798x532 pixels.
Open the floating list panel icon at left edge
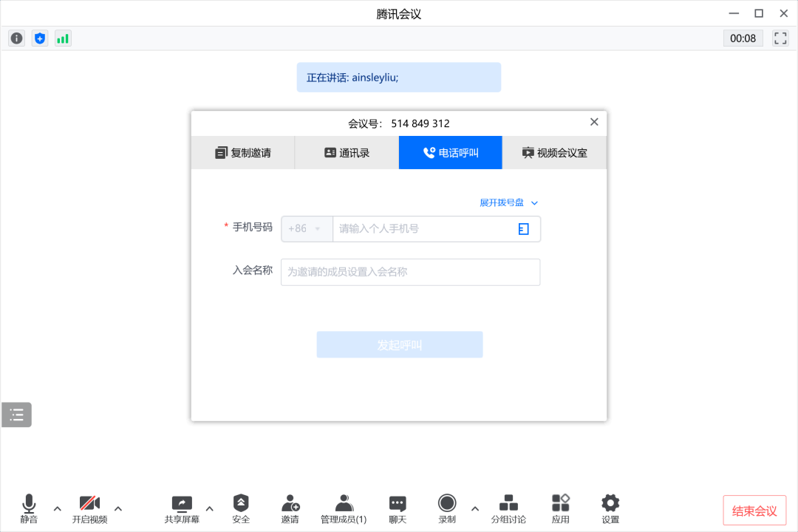point(17,415)
